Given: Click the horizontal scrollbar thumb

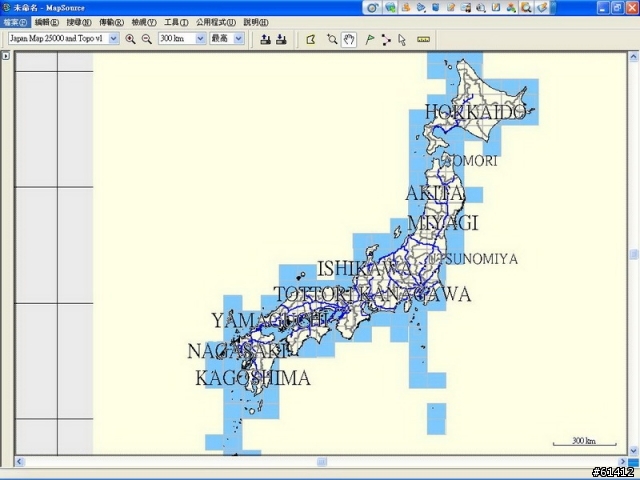Looking at the screenshot, I should [322, 462].
